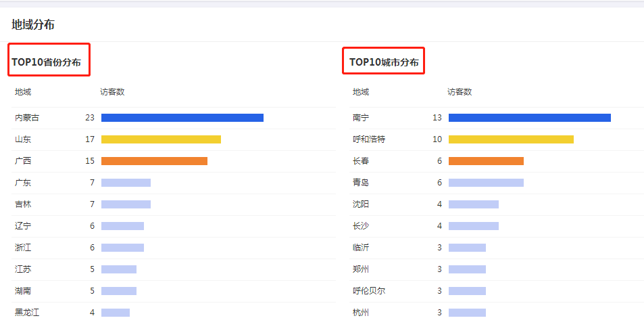Click the 杭州 city label

coord(361,313)
